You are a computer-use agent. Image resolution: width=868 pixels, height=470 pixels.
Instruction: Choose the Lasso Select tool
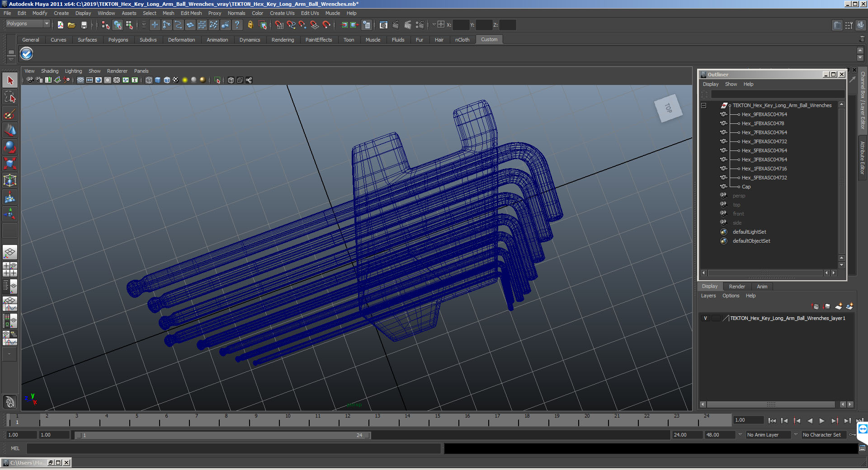(10, 97)
